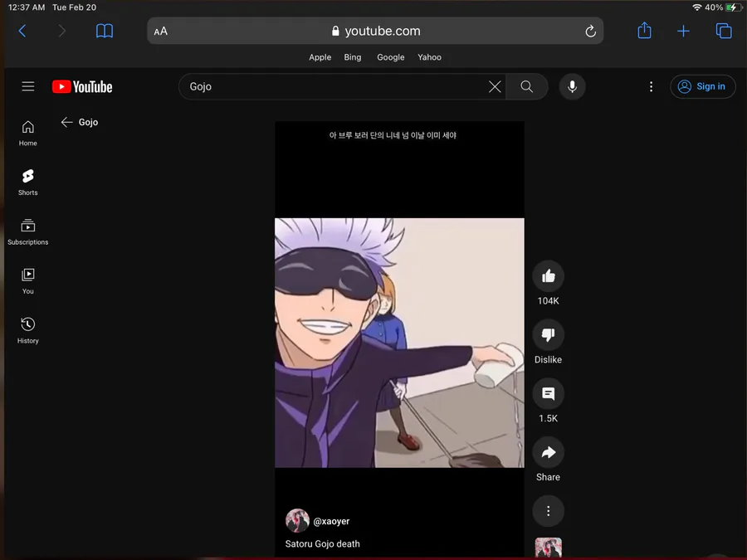The width and height of the screenshot is (747, 560).
Task: Check the Wi-Fi status icon
Action: point(697,7)
